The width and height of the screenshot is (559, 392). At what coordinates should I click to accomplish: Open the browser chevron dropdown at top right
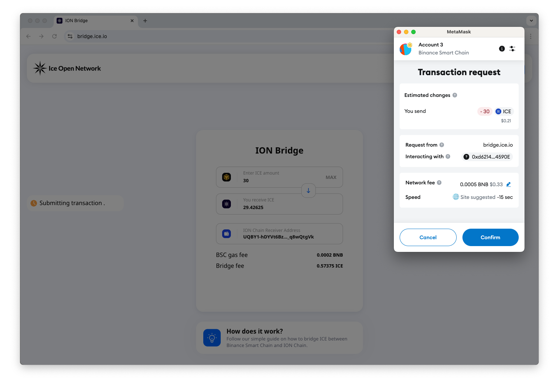[x=531, y=21]
